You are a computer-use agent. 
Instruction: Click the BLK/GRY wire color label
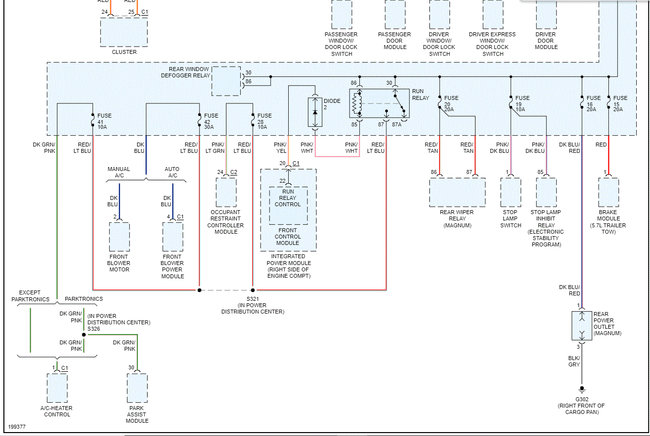click(574, 361)
